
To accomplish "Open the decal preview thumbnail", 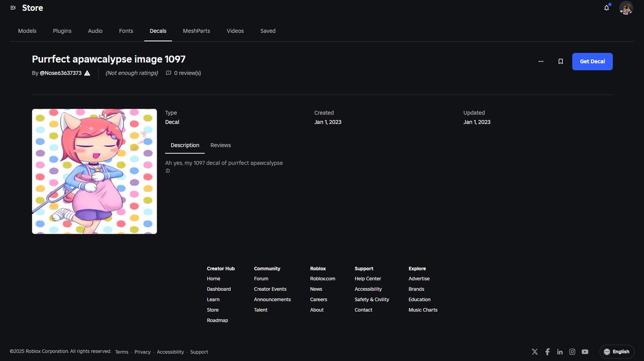I will pos(94,171).
